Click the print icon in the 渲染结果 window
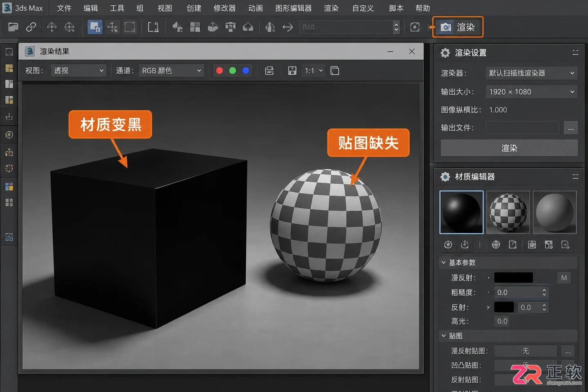The width and height of the screenshot is (588, 392). [269, 71]
